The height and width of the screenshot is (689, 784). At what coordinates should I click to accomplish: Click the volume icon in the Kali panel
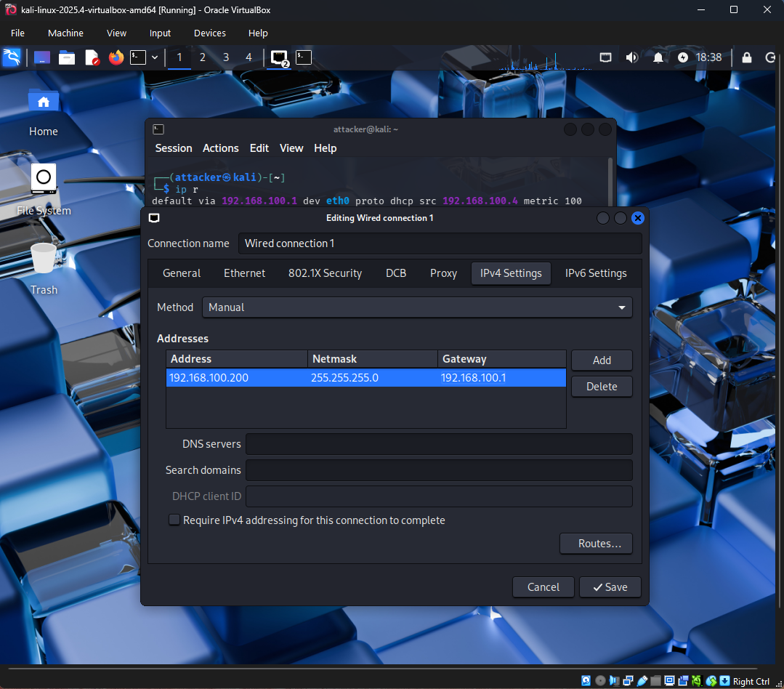point(631,57)
